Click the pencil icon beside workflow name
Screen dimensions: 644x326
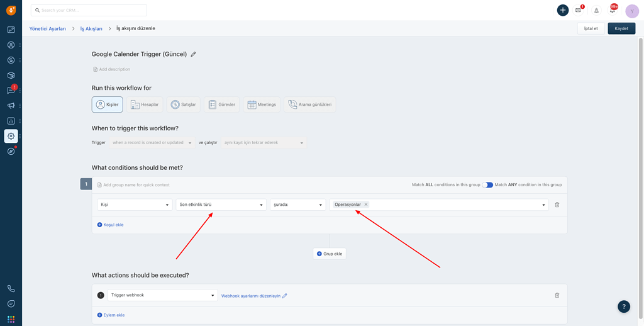[x=193, y=54]
